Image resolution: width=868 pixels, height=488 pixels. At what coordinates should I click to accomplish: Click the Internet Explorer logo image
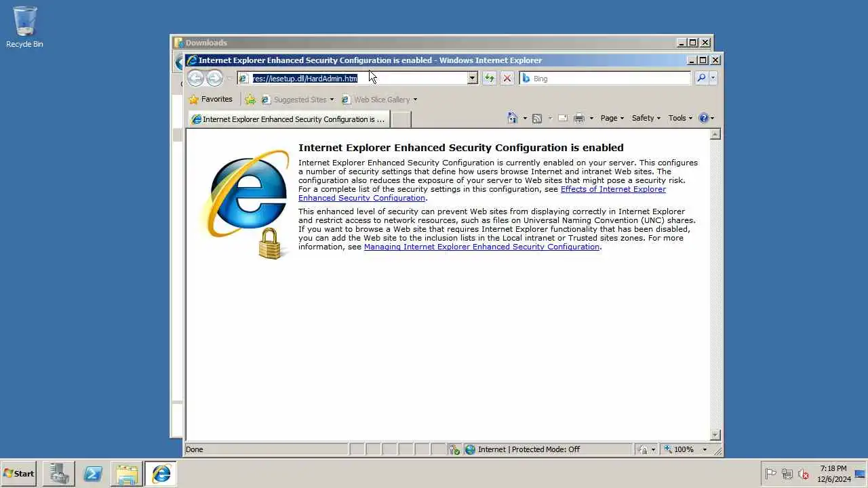coord(245,203)
